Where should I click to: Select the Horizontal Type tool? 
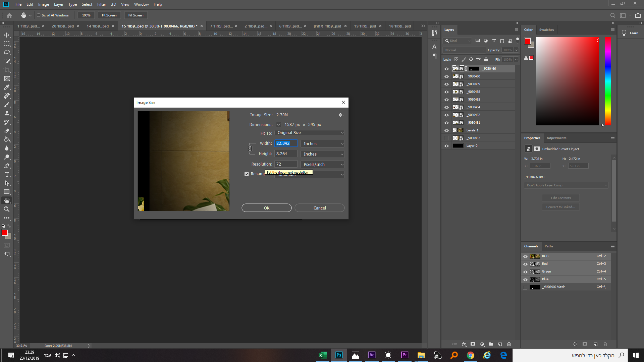tap(7, 175)
